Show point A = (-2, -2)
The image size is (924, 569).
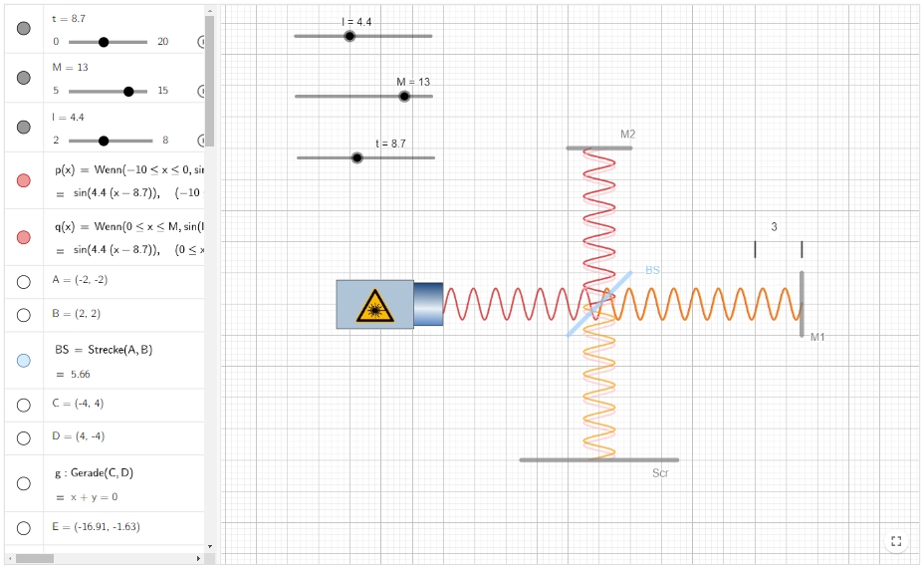(x=24, y=282)
